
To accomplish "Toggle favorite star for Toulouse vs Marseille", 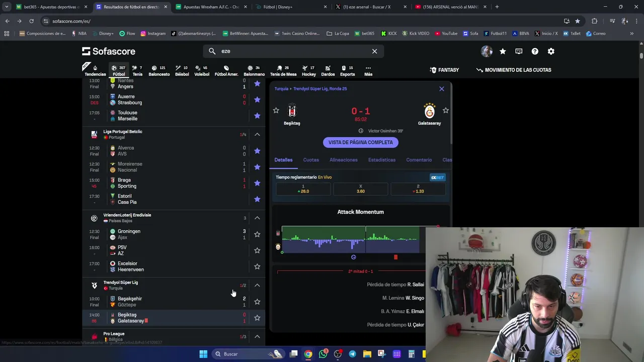I will click(x=257, y=116).
